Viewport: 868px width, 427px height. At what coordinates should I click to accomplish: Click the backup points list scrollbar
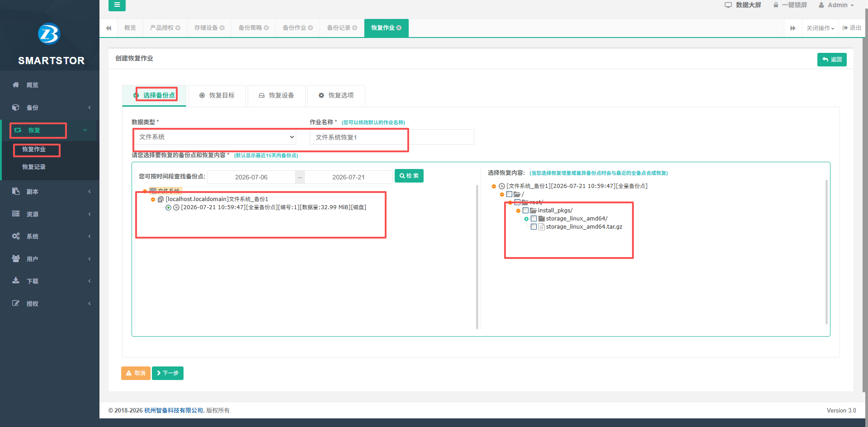[477, 257]
